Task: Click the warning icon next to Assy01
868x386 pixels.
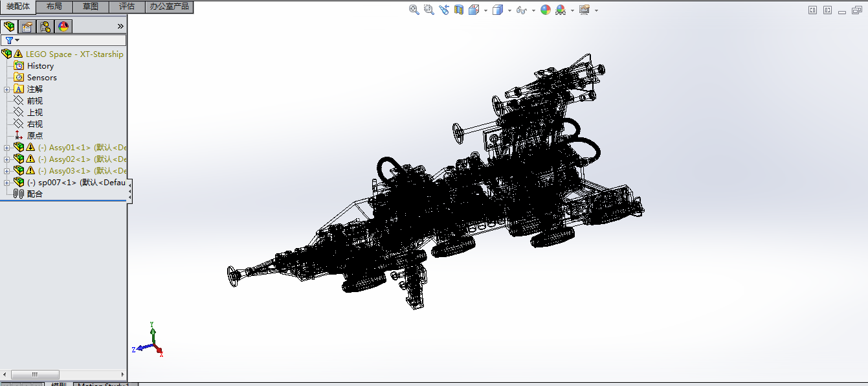Action: (x=30, y=148)
